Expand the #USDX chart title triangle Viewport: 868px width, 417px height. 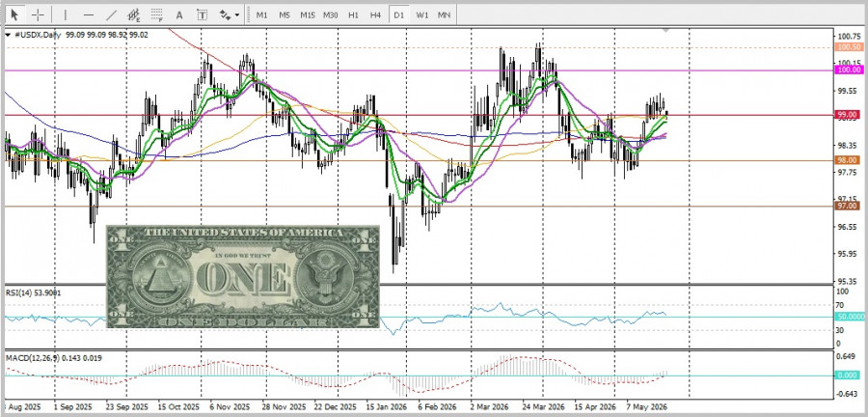tap(8, 35)
